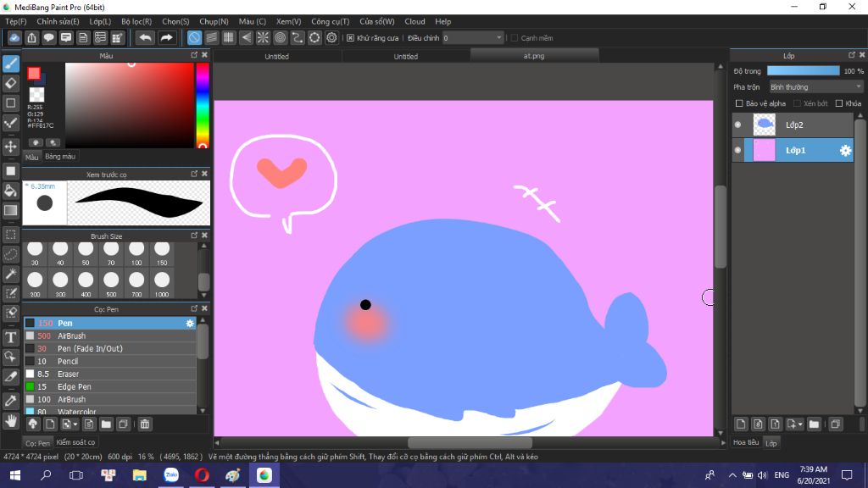Delete brush with trash icon in brush panel
The height and width of the screenshot is (488, 868).
(x=145, y=424)
